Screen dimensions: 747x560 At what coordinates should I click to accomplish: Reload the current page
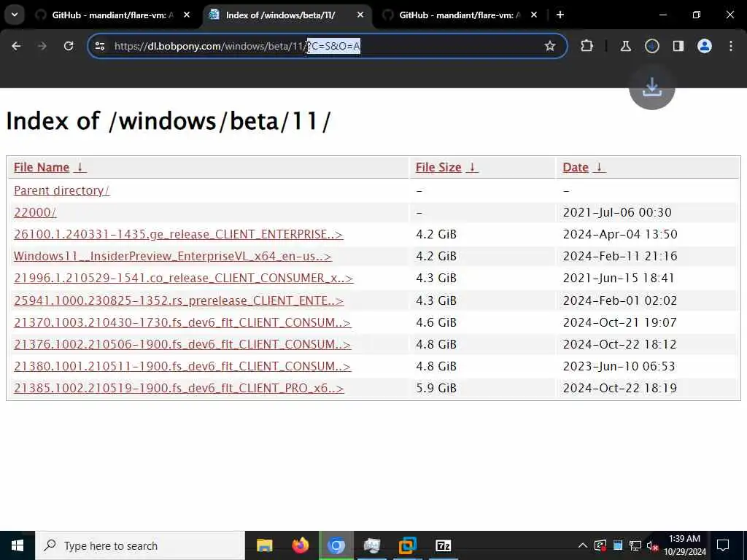tap(69, 46)
